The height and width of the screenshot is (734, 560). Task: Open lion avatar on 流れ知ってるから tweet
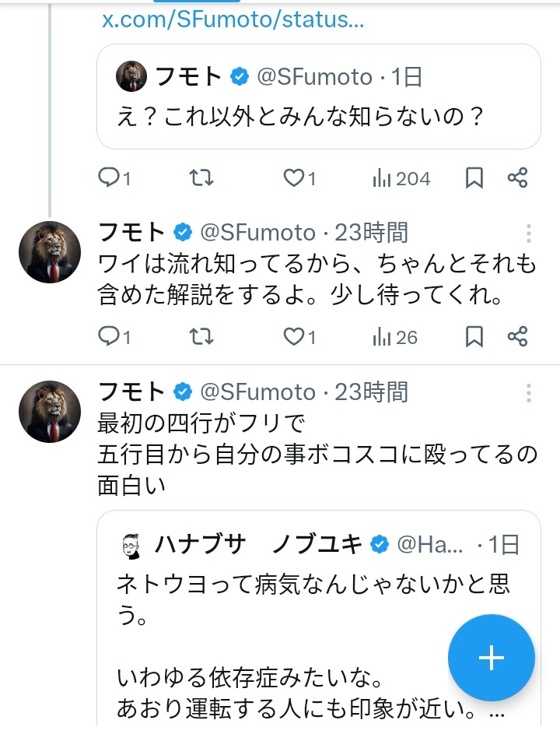[x=50, y=252]
